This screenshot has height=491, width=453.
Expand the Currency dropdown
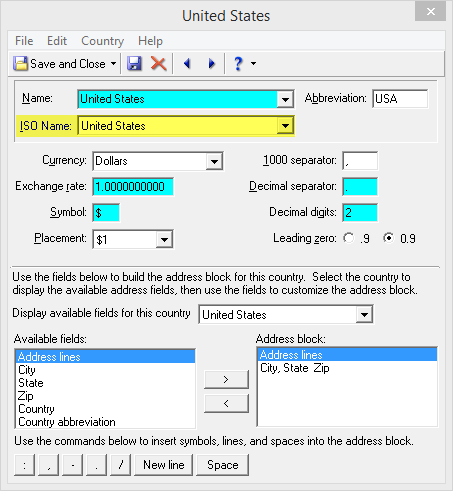[x=214, y=162]
